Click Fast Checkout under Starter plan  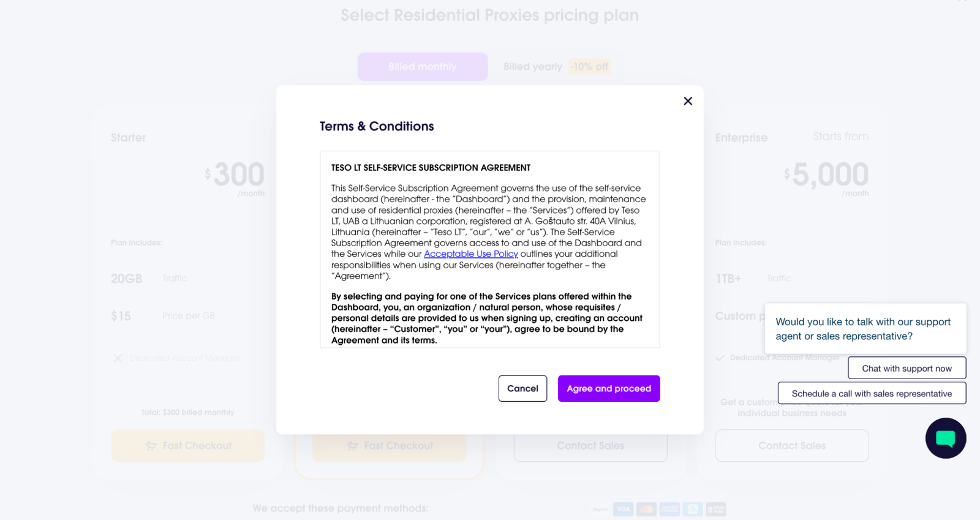pyautogui.click(x=187, y=446)
